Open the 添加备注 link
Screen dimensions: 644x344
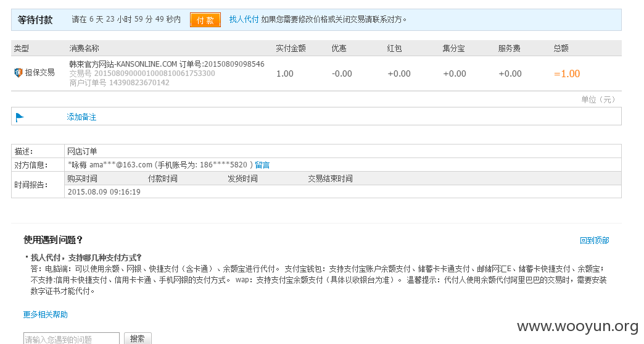pos(81,117)
